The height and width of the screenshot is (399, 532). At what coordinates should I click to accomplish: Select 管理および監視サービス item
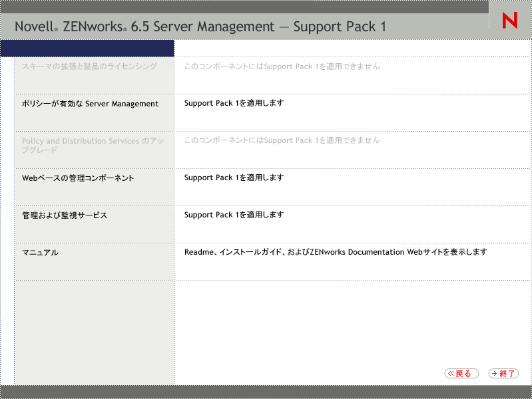pyautogui.click(x=65, y=215)
